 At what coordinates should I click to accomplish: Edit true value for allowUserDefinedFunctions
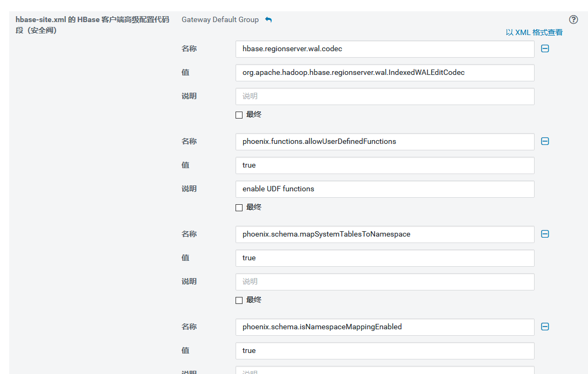385,165
